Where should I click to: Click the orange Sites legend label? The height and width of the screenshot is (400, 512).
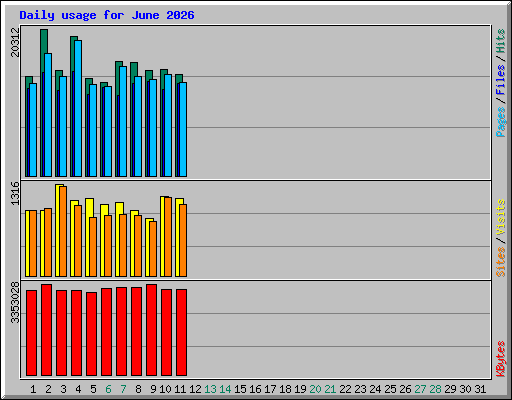click(500, 262)
